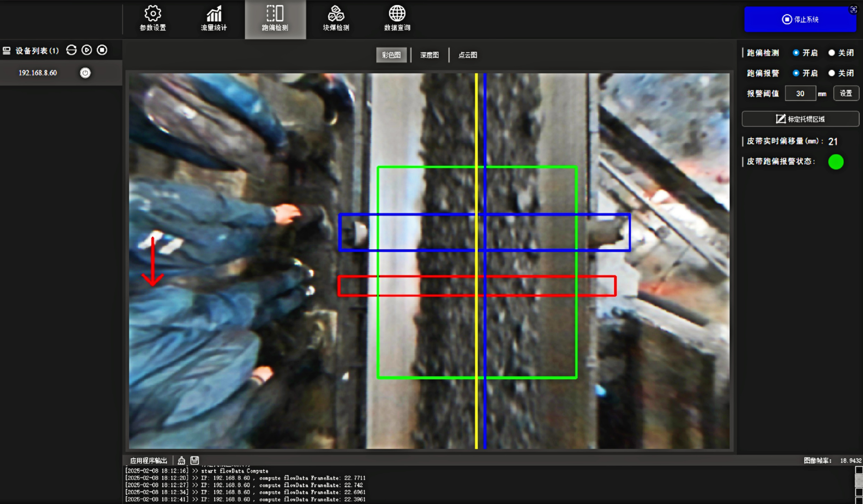
Task: Open the 参数设置 gear settings icon
Action: coord(153,19)
